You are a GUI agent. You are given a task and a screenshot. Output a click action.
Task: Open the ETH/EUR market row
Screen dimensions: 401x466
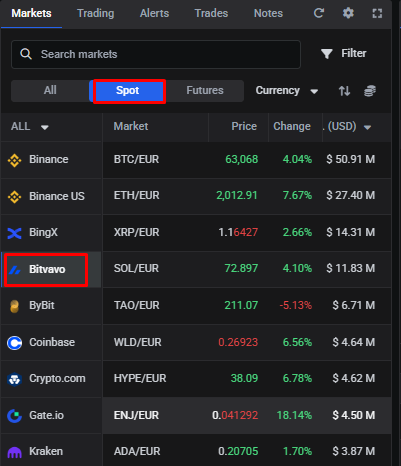coord(247,196)
